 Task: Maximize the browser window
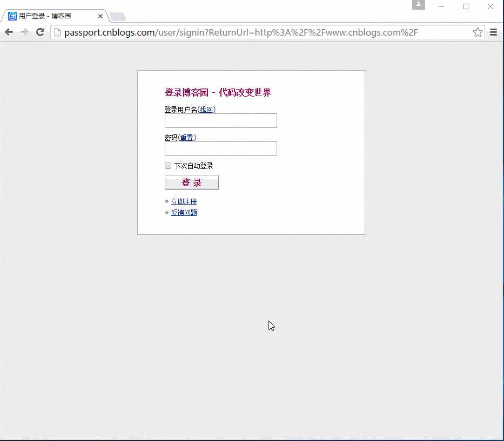pos(466,6)
